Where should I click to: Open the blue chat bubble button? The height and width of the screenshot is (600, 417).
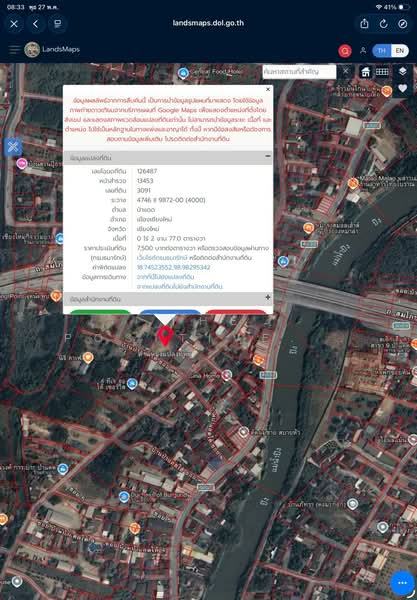pyautogui.click(x=402, y=582)
